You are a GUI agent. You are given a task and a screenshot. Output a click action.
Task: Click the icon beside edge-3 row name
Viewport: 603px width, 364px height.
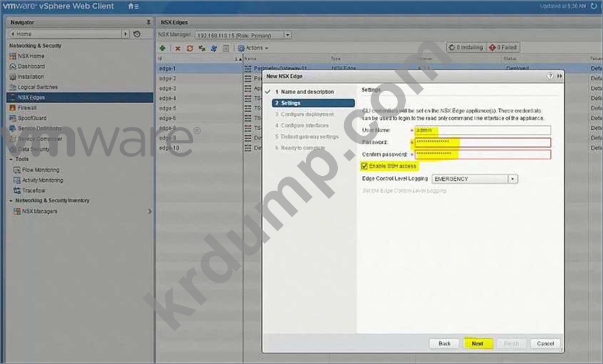(248, 89)
